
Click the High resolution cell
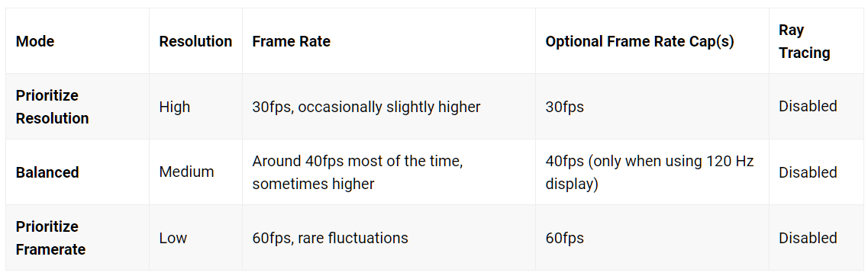[174, 107]
